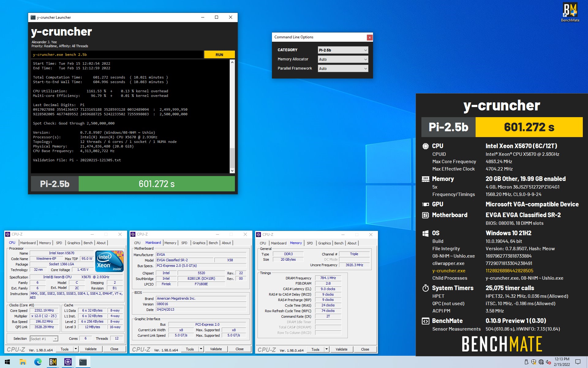The width and height of the screenshot is (588, 368).
Task: Expand Tools arrow in CPU tab window
Action: tap(76, 349)
